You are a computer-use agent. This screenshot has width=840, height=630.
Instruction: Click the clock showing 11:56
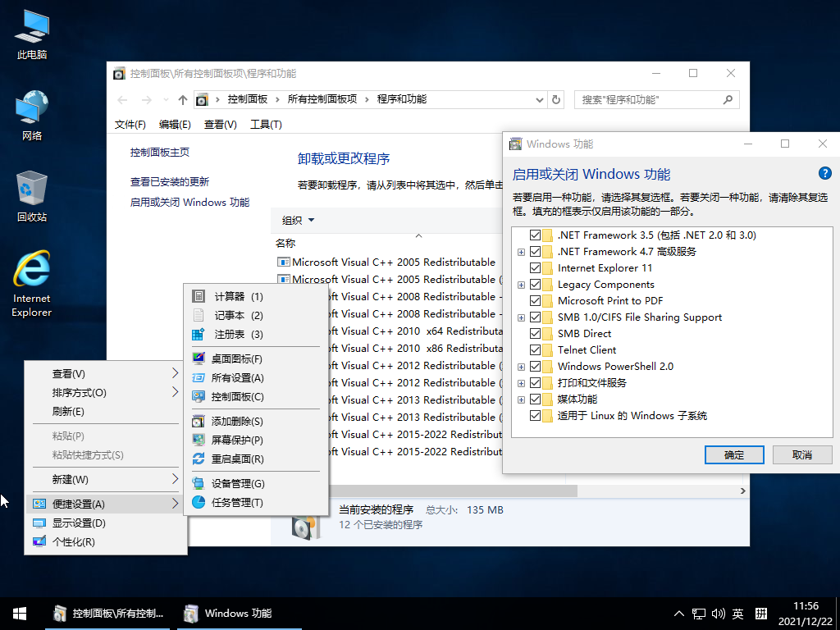tap(806, 606)
